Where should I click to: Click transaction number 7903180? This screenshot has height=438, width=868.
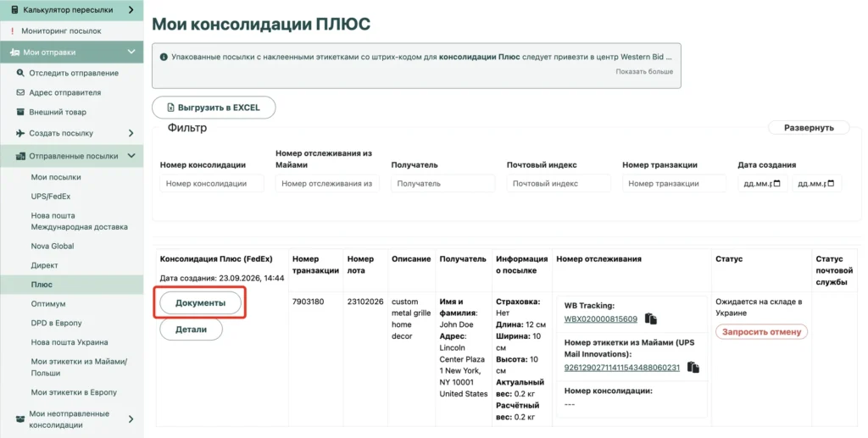pyautogui.click(x=309, y=302)
